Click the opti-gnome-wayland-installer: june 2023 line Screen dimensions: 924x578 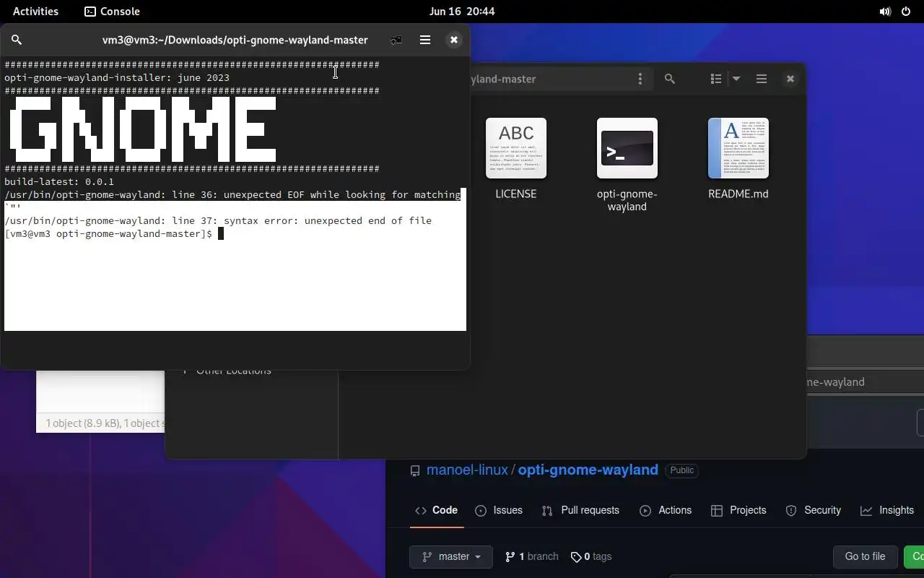(117, 77)
